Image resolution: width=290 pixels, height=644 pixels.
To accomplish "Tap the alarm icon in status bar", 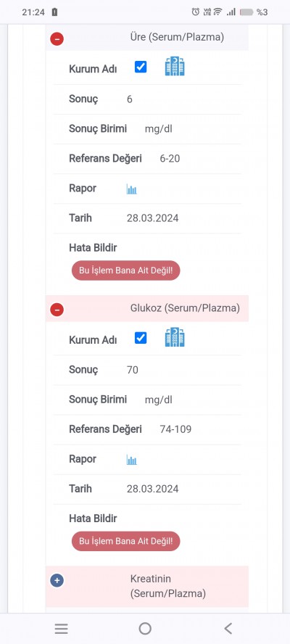I will (x=196, y=12).
